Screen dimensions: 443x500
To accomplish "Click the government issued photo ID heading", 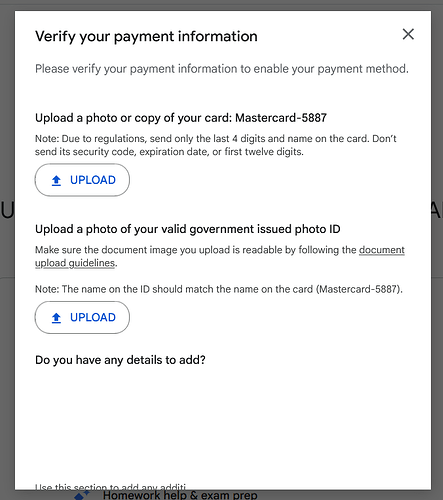I will point(188,229).
